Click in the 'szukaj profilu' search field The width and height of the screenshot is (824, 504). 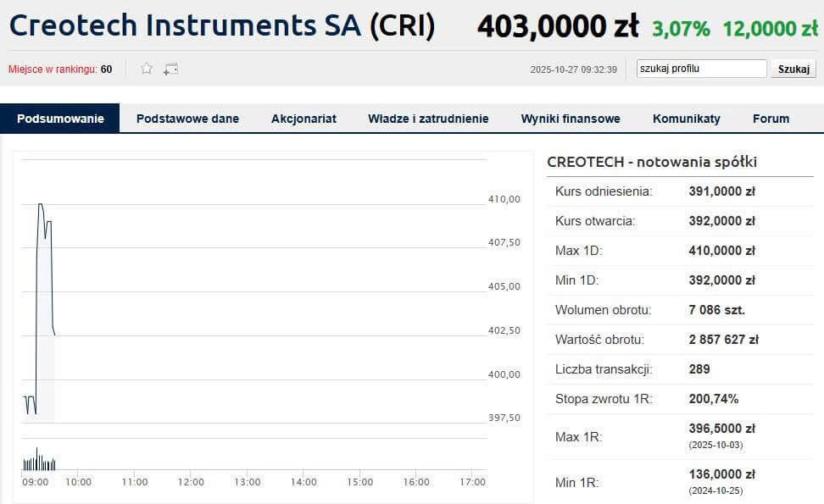(x=701, y=69)
